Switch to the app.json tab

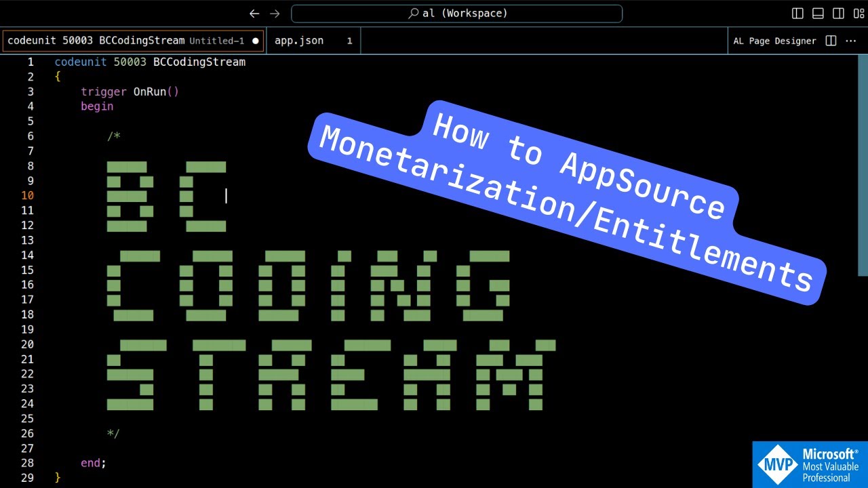click(313, 41)
